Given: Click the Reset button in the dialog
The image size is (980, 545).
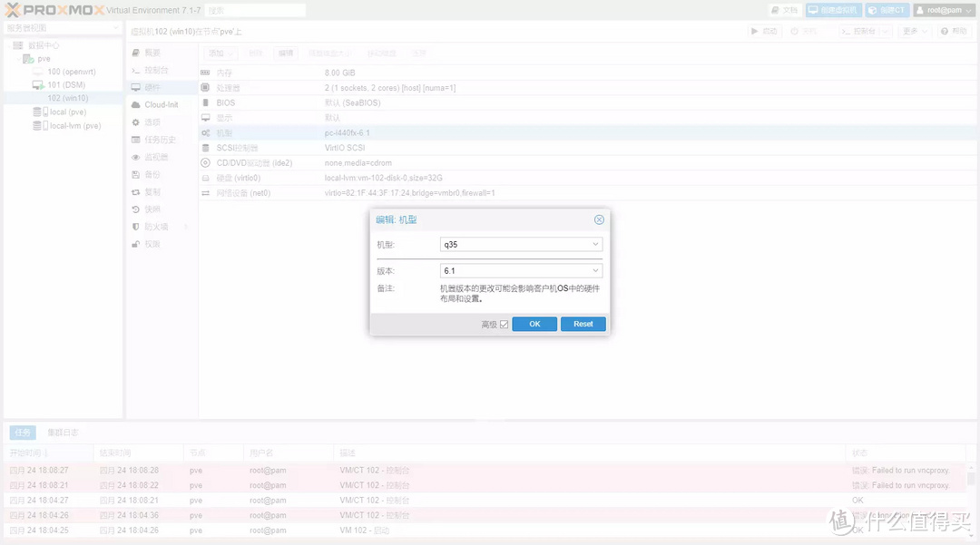Looking at the screenshot, I should click(x=583, y=324).
